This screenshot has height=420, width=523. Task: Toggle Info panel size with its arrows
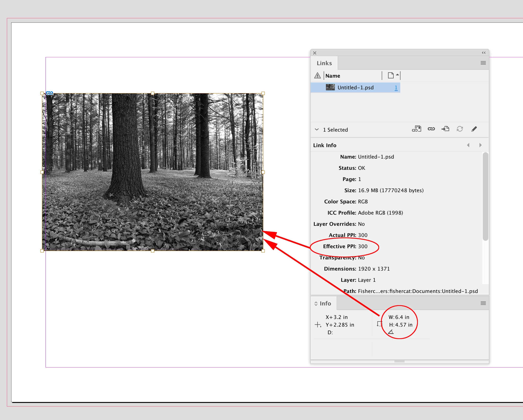[x=316, y=304]
